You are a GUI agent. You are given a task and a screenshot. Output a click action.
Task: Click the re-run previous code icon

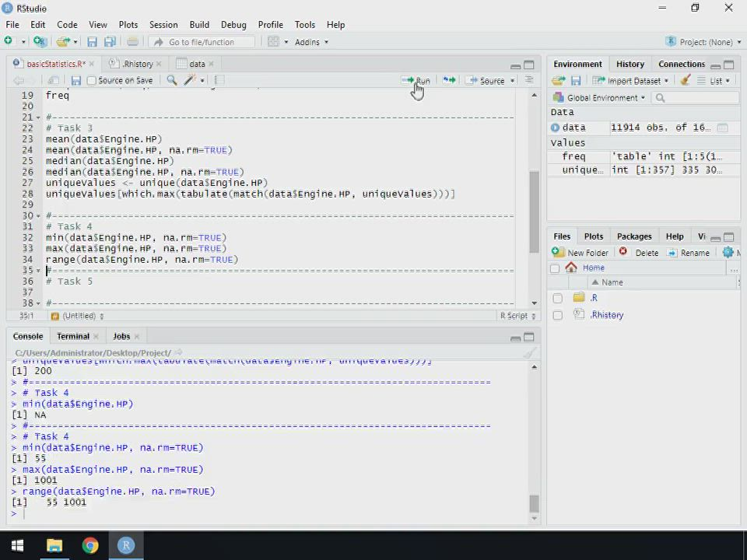pos(449,80)
